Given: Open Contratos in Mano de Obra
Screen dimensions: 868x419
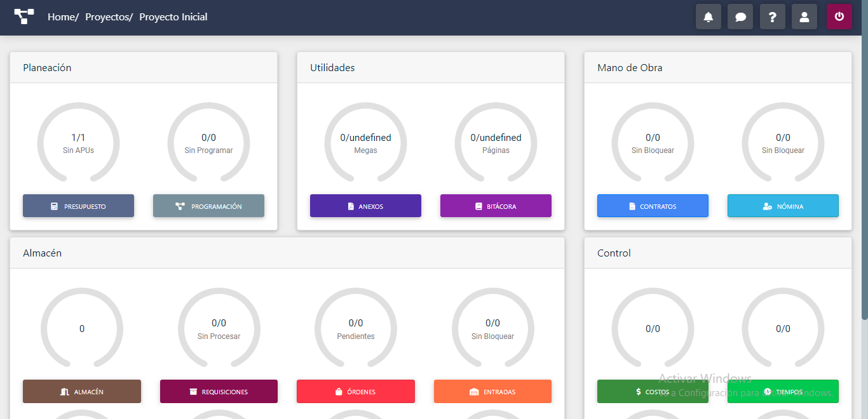Looking at the screenshot, I should tap(653, 206).
